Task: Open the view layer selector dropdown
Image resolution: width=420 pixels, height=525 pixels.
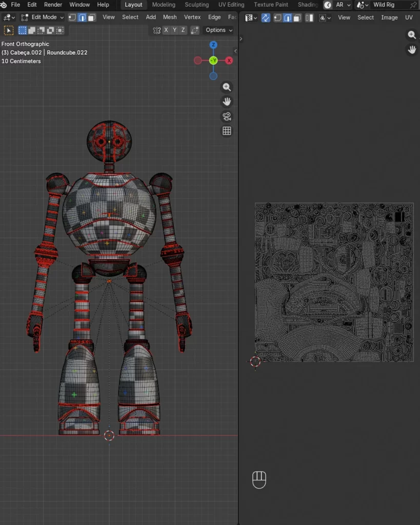Action: click(x=362, y=5)
